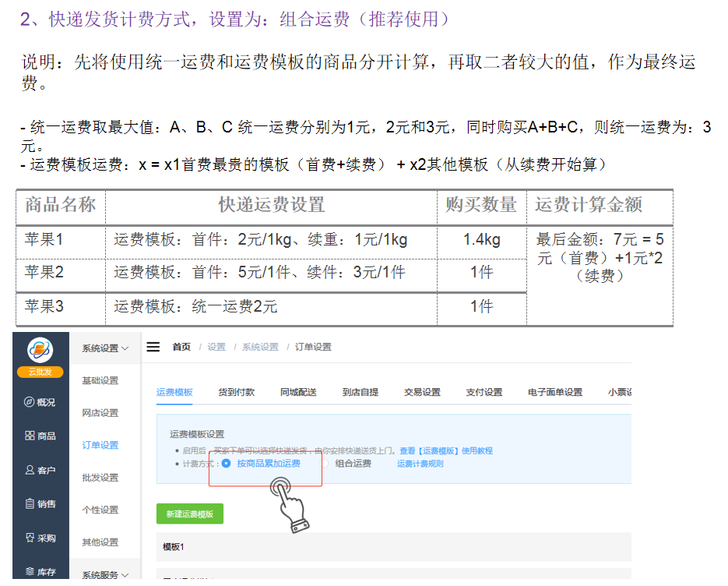Screen dimensions: 728x586
Task: Click the 云批发 logo icon
Action: [40, 350]
